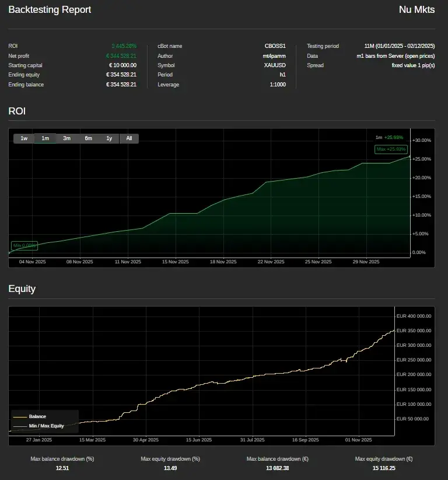Viewport: 448px width, 480px height.
Task: Toggle the Balance series in legend
Action: 37,416
